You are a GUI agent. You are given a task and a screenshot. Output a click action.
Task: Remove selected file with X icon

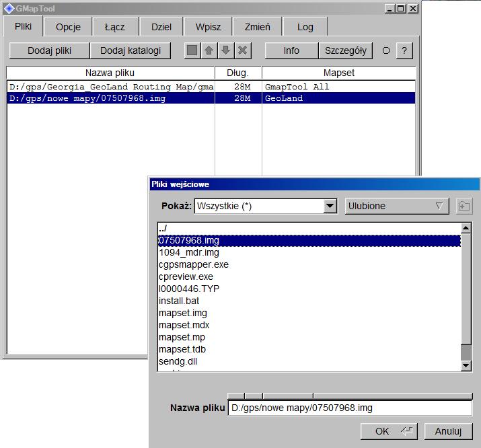pyautogui.click(x=243, y=50)
